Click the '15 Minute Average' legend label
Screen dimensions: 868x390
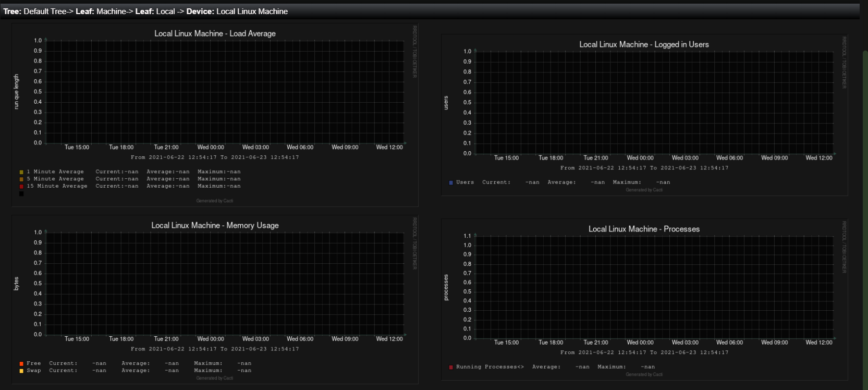57,186
